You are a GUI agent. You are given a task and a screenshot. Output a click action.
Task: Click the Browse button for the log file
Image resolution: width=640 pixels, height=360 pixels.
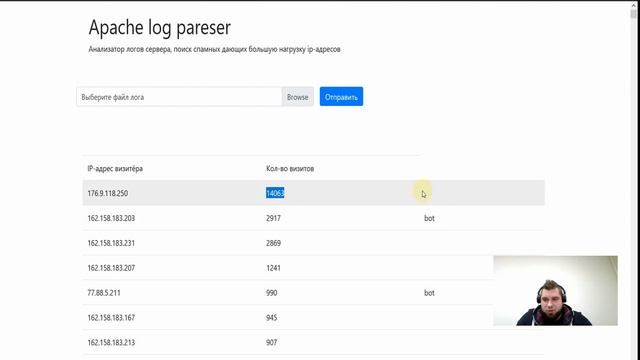pos(298,97)
